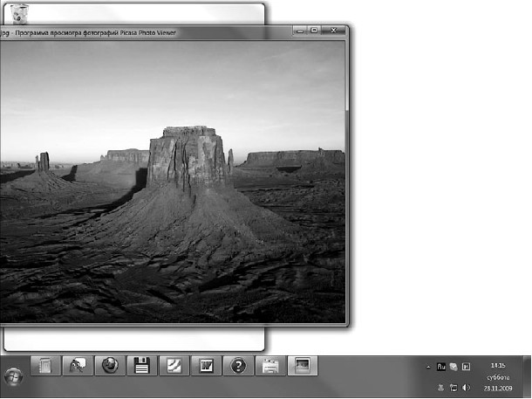The image size is (532, 399).
Task: Click the Windows Start orb
Action: point(14,377)
